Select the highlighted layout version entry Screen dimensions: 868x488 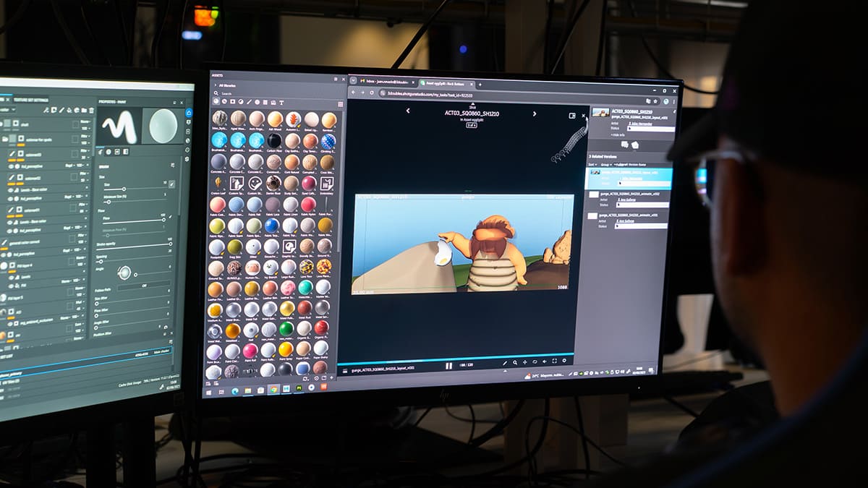click(x=628, y=179)
